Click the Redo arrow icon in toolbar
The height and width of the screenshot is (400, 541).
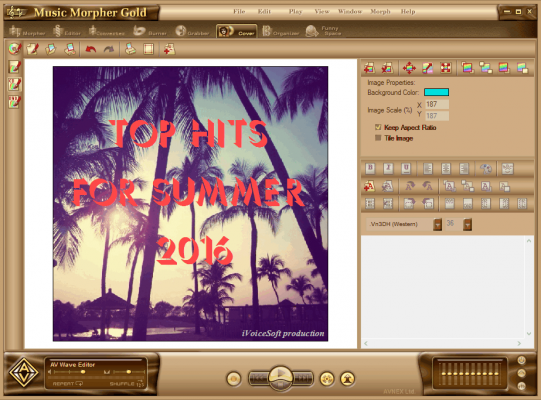109,49
